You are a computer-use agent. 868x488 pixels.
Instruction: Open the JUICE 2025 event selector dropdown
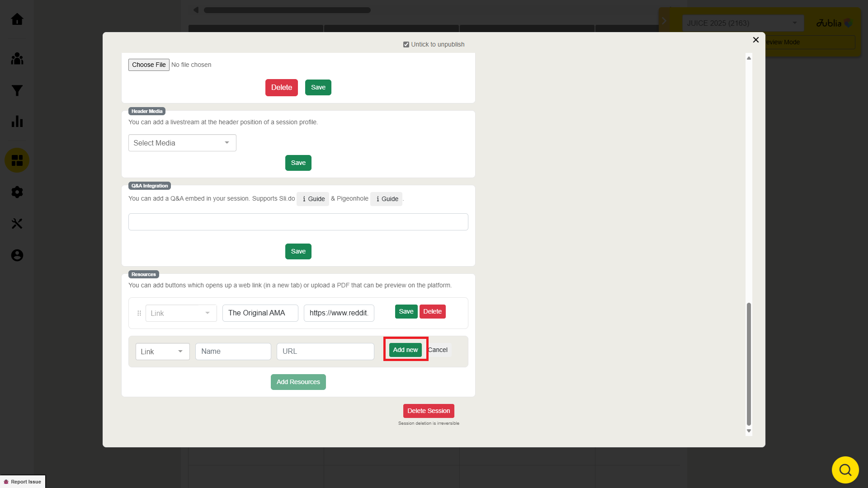[x=742, y=23]
